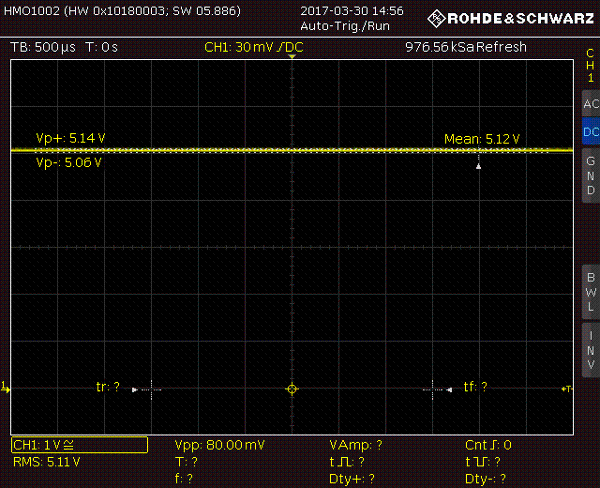600x488 pixels.
Task: Click the Vpp: 80.00 mV measurement
Action: (220, 445)
